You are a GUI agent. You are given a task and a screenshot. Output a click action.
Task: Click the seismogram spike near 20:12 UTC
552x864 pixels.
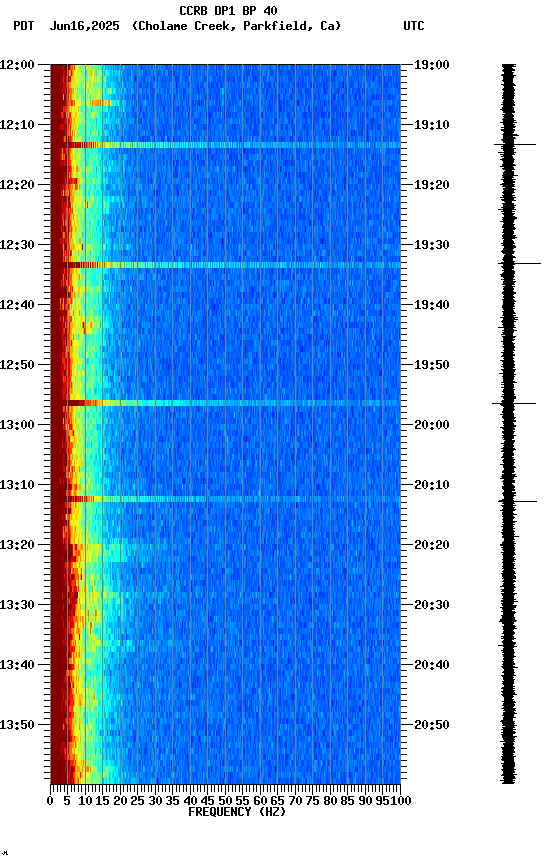click(517, 502)
